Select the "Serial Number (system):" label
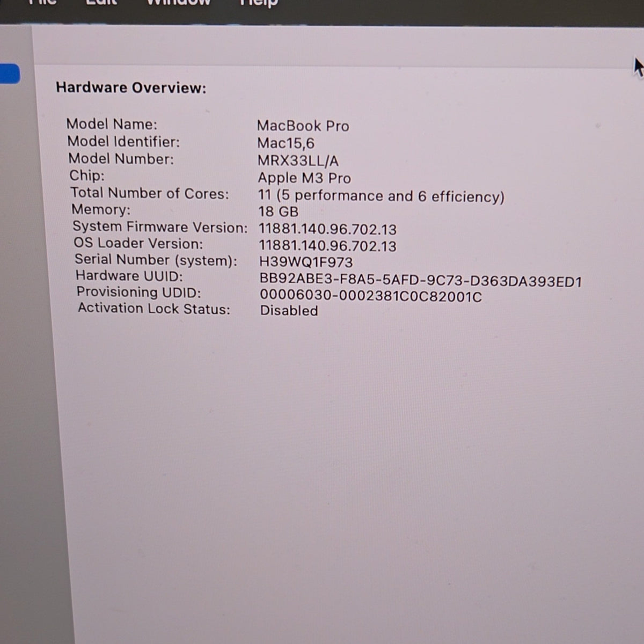This screenshot has width=644, height=644. coord(156,260)
